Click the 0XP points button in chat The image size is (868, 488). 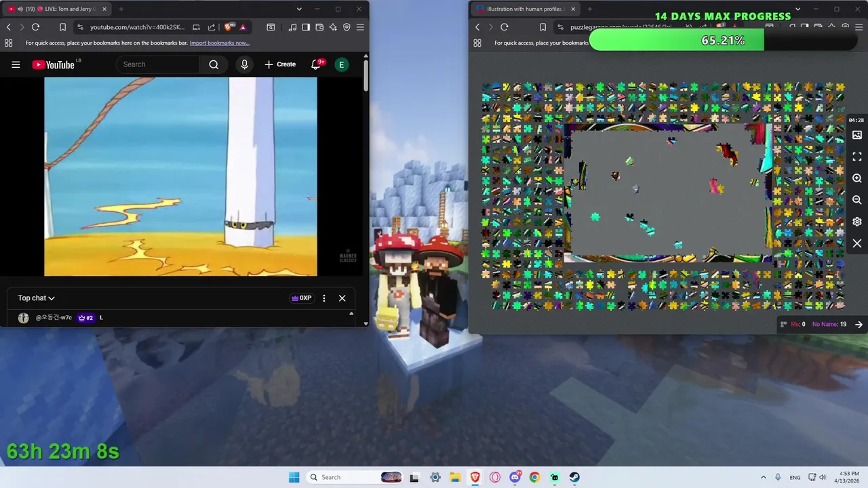tap(302, 298)
